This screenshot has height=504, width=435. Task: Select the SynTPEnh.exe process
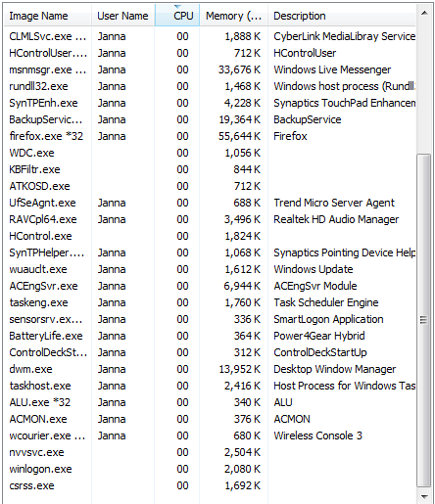tap(210, 103)
